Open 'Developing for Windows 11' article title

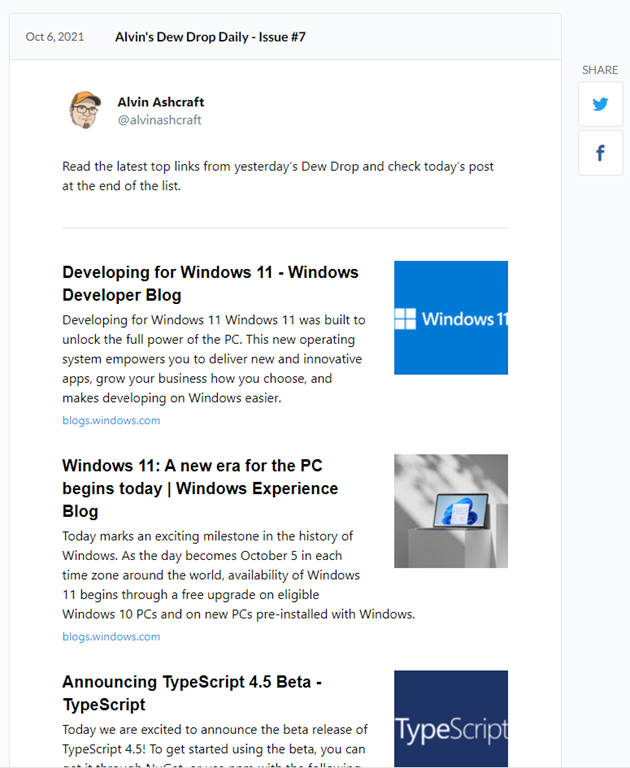point(210,284)
